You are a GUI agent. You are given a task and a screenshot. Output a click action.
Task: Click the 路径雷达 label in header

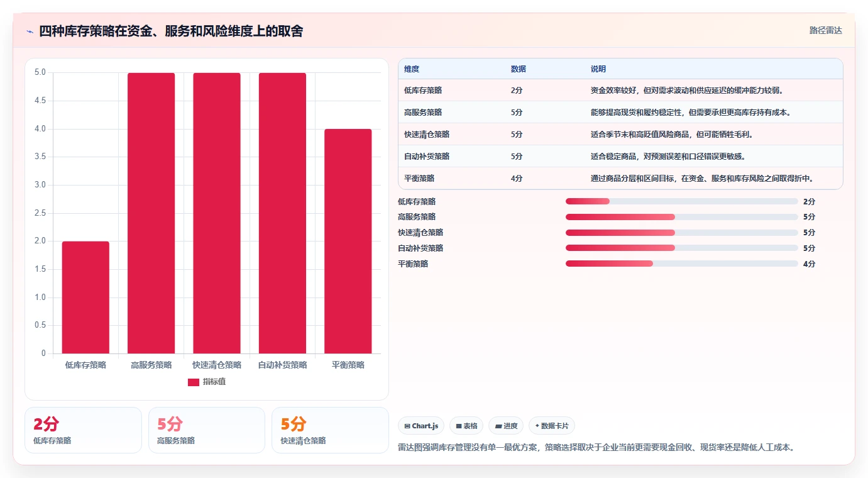tap(825, 30)
